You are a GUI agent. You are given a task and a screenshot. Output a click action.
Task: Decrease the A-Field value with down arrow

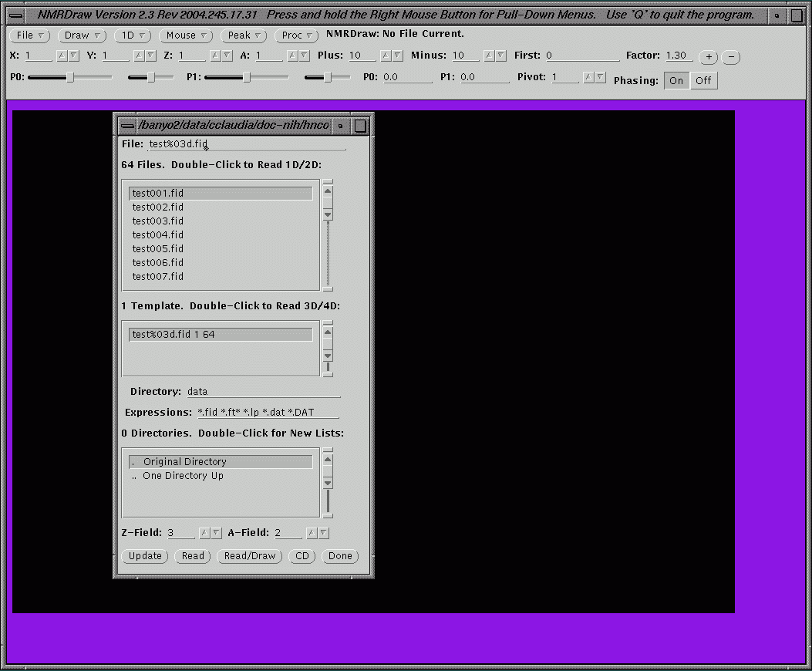(324, 533)
